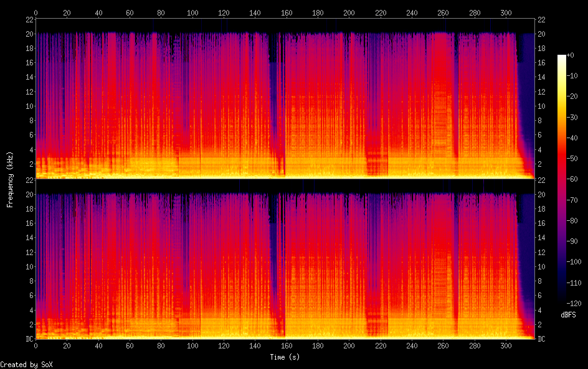Click the "Frequency (kHz)" vertical axis label
The image size is (588, 369).
pyautogui.click(x=10, y=179)
